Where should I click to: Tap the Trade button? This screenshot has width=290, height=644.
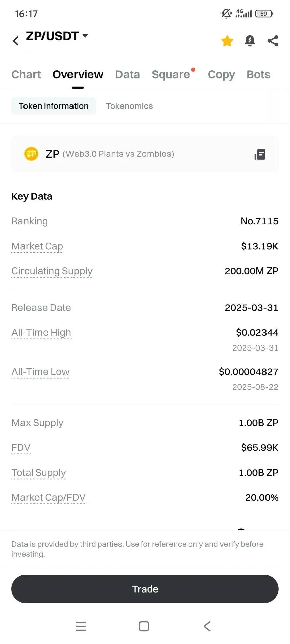pos(145,589)
